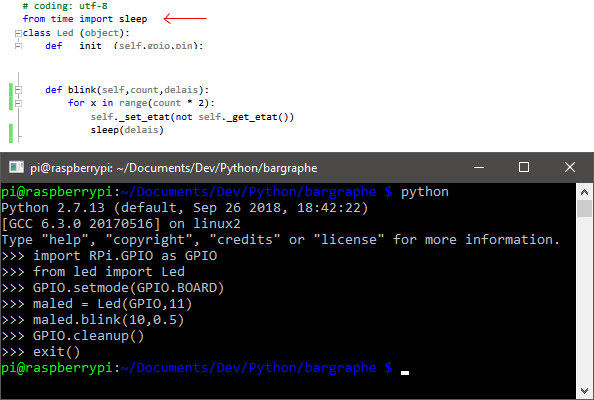Collapse the def __init__ fold marker
This screenshot has height=400, width=594.
[x=18, y=46]
